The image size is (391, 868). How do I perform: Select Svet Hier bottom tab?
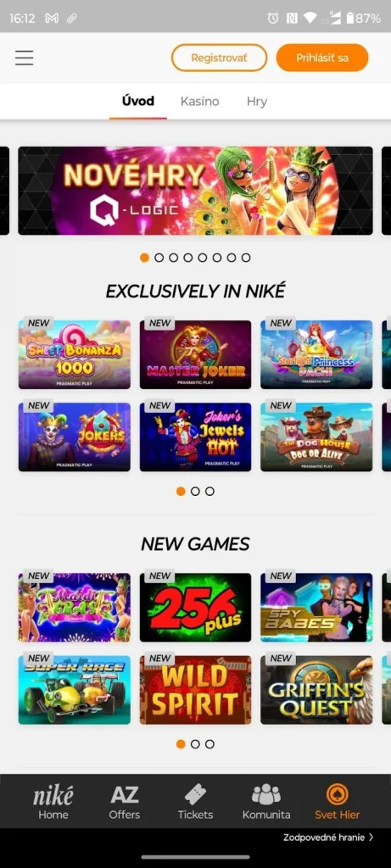pyautogui.click(x=338, y=801)
